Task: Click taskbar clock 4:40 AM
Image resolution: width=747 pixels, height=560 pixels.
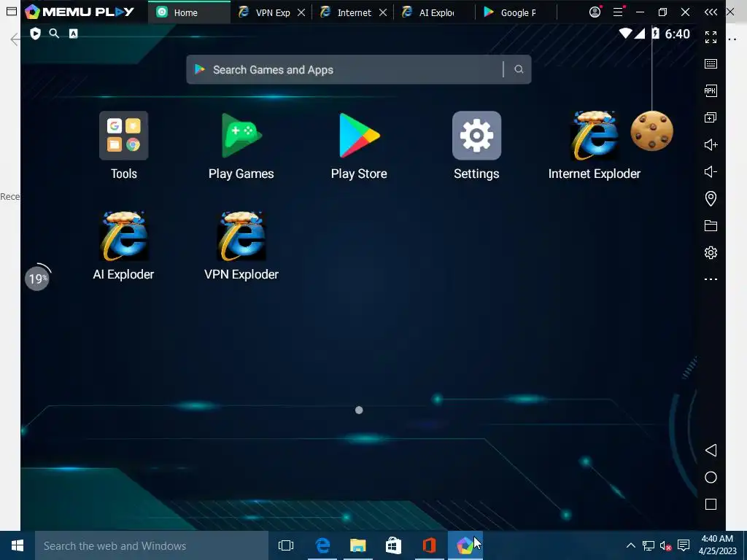Action: (x=718, y=545)
